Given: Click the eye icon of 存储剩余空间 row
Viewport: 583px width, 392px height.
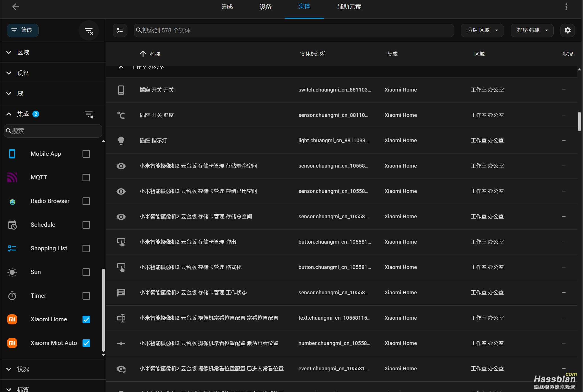Looking at the screenshot, I should 121,166.
